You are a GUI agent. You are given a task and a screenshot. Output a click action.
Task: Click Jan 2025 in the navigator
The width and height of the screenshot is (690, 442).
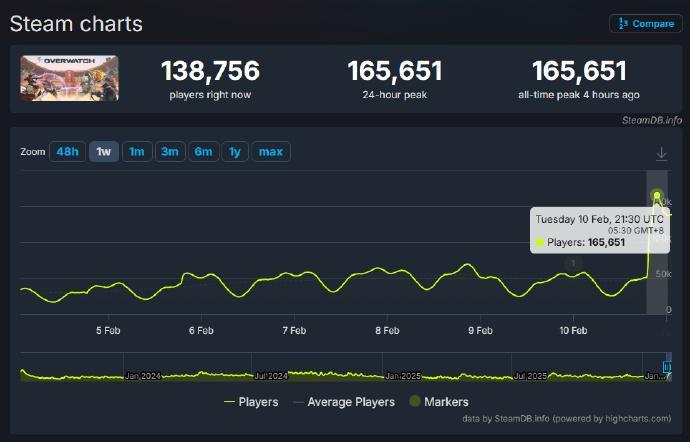pos(403,376)
